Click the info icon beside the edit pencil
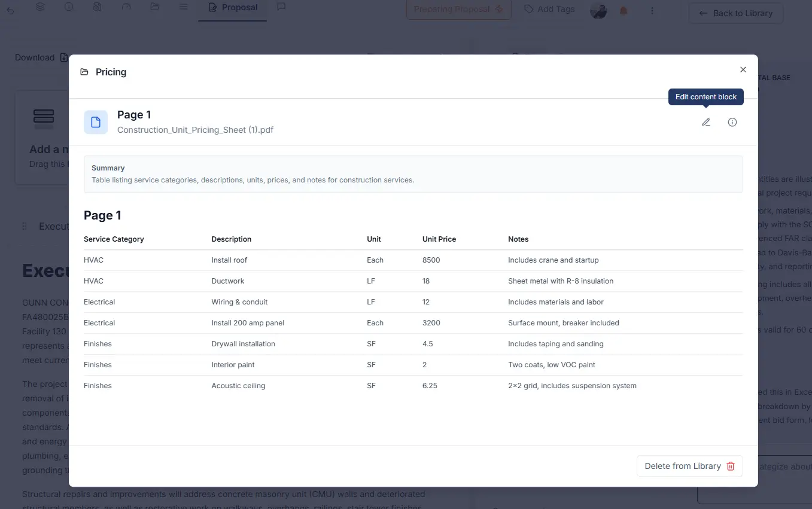The height and width of the screenshot is (509, 812). 732,122
